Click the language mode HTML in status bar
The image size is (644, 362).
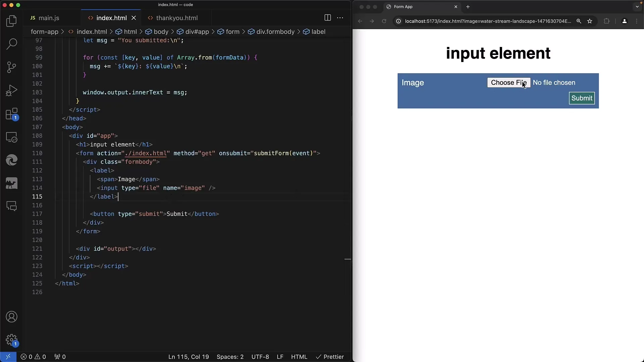click(x=300, y=357)
